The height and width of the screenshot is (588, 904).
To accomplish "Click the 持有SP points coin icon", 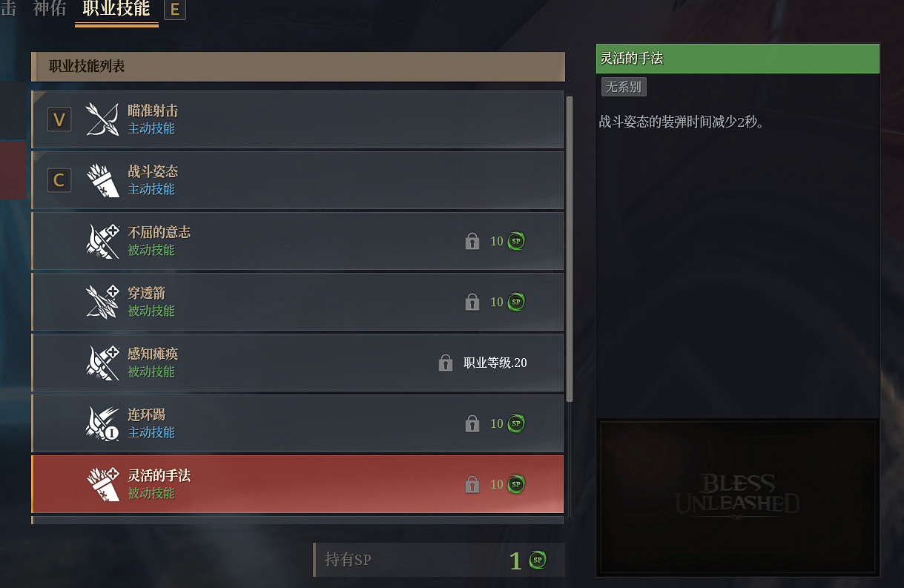I will 538,560.
